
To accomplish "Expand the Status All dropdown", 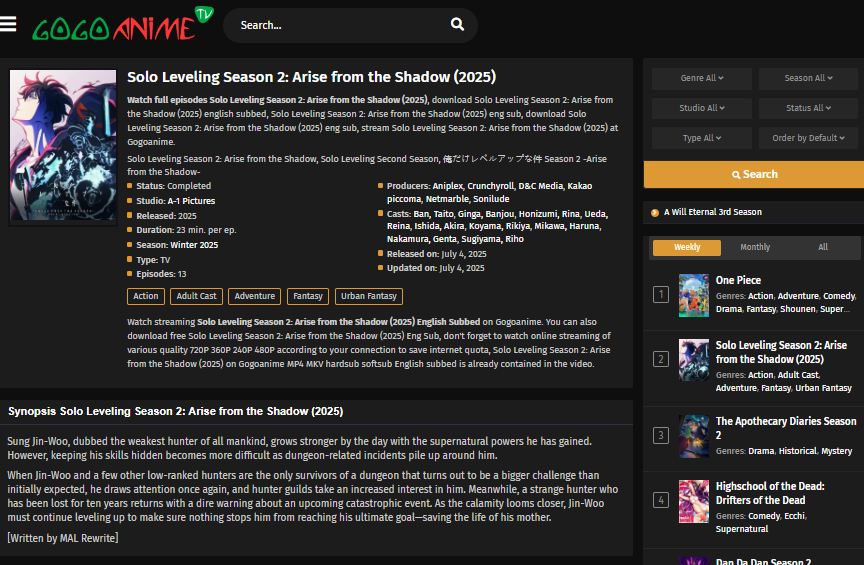I will [x=808, y=108].
